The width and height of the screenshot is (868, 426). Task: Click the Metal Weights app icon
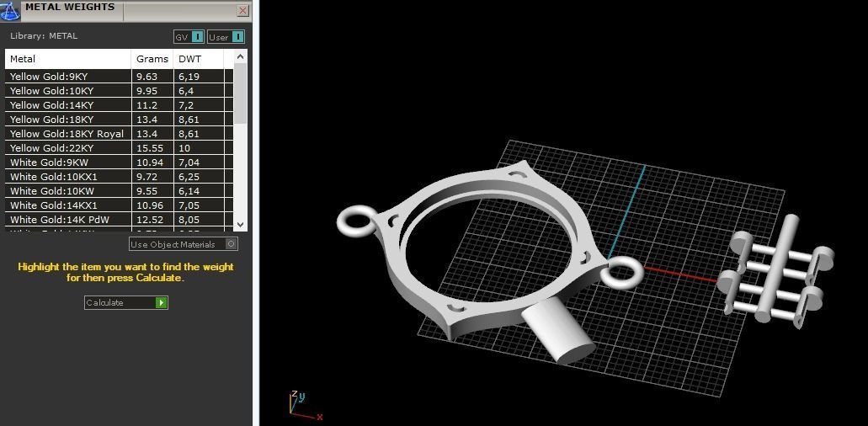click(9, 10)
